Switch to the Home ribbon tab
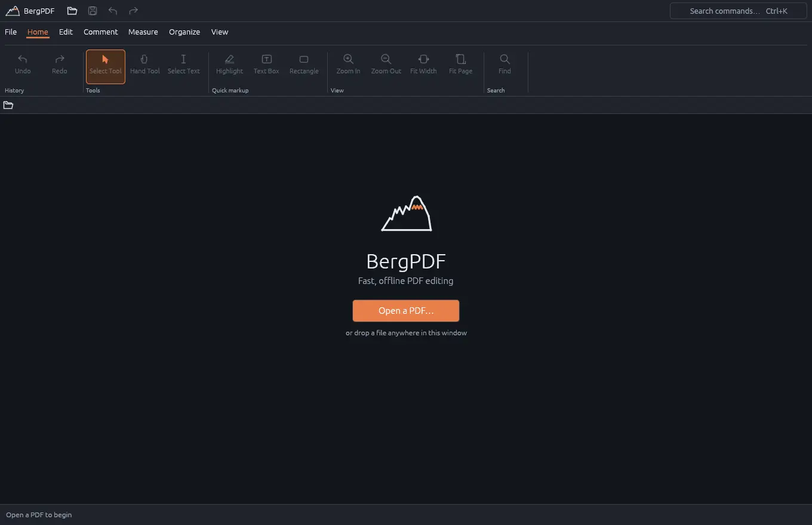Screen dimensions: 812x525 [x=38, y=32]
